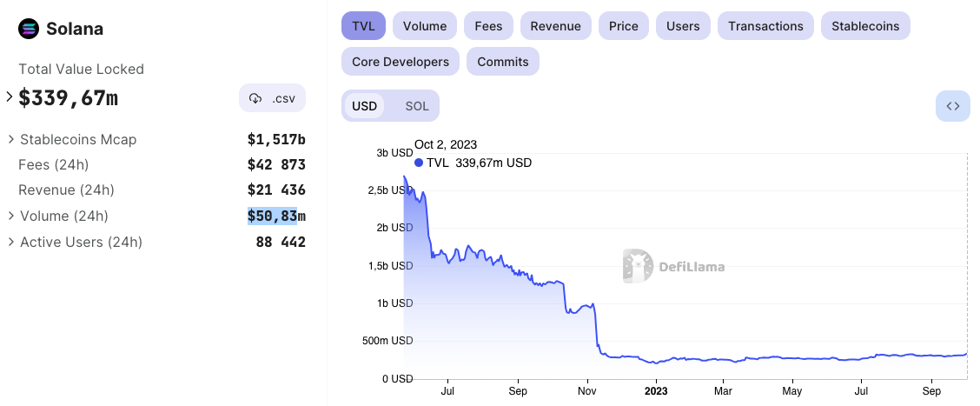Toggle the Revenue chart metric
The image size is (980, 406).
[556, 26]
